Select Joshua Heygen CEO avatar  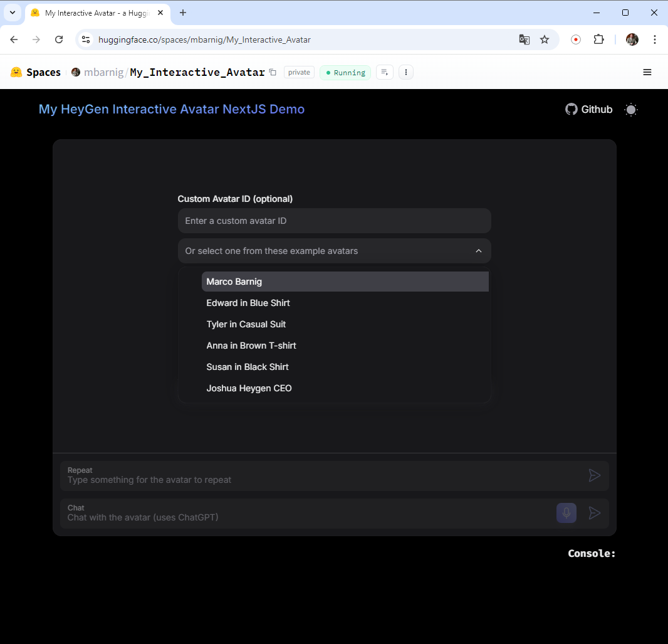(x=345, y=388)
